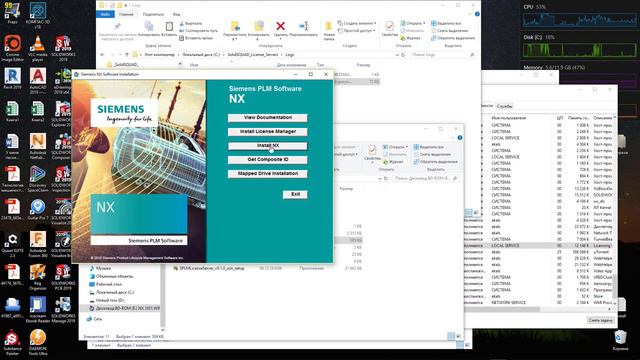Choose Mapped Drive Installation
This screenshot has height=360, width=640.
(267, 173)
